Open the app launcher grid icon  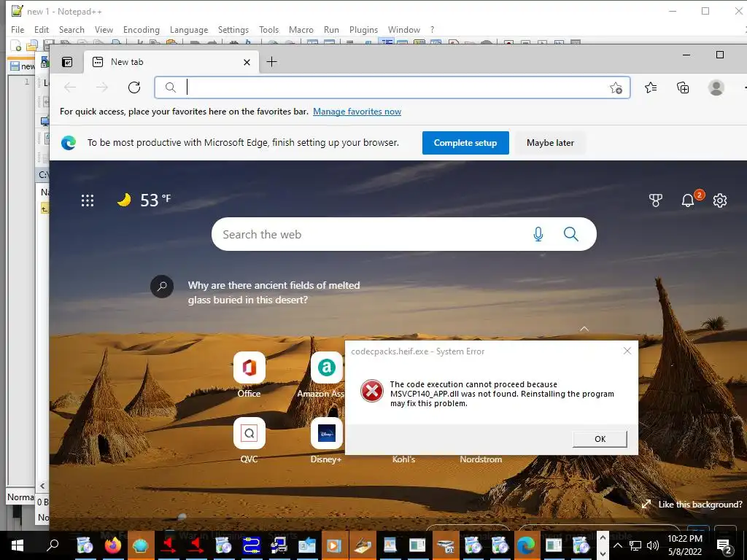(x=88, y=201)
